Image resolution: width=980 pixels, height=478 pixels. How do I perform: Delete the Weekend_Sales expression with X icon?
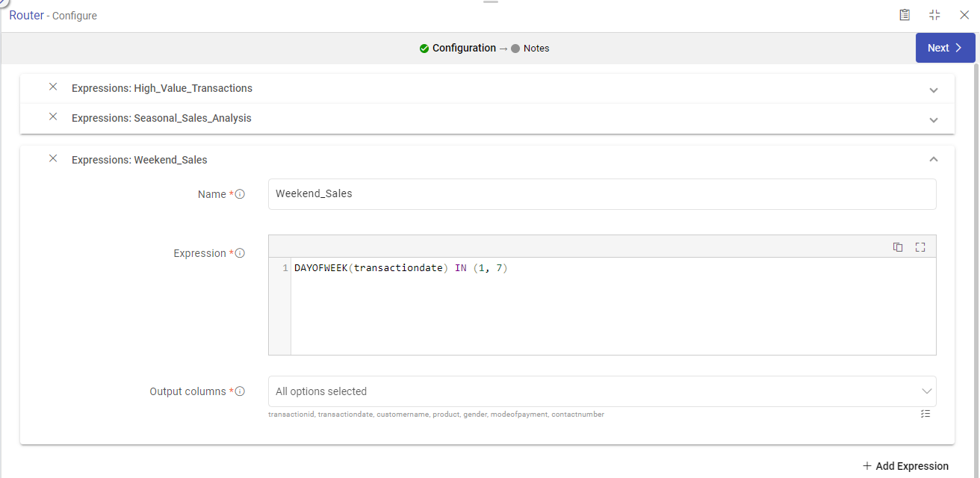53,159
